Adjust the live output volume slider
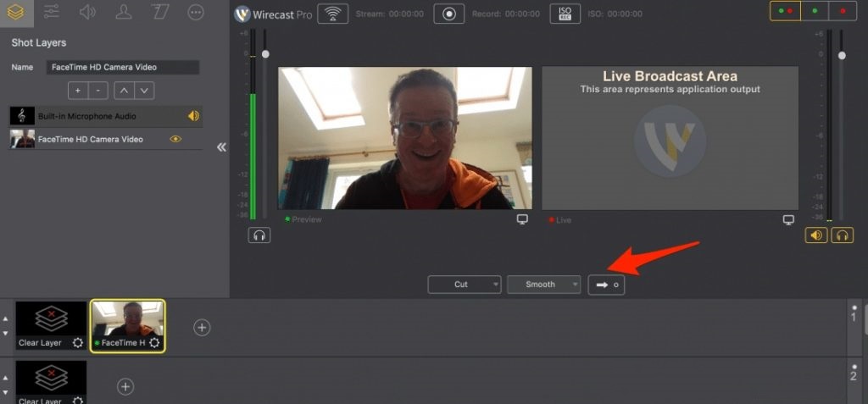This screenshot has width=868, height=404. point(842,55)
